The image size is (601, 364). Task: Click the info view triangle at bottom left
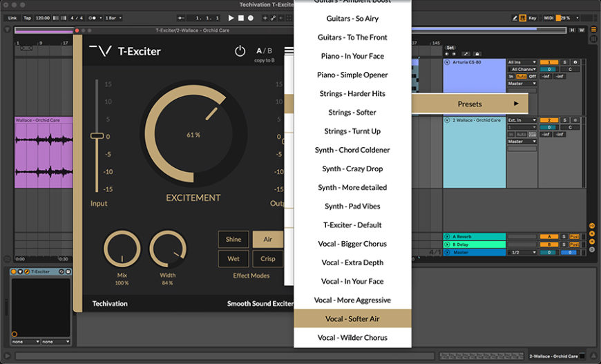(7, 356)
